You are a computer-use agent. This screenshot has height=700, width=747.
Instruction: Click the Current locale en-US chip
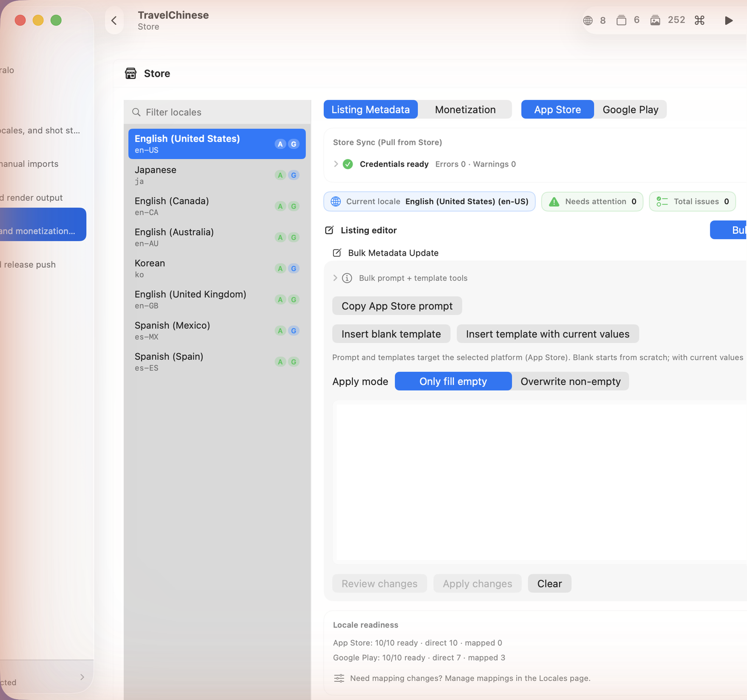[430, 201]
